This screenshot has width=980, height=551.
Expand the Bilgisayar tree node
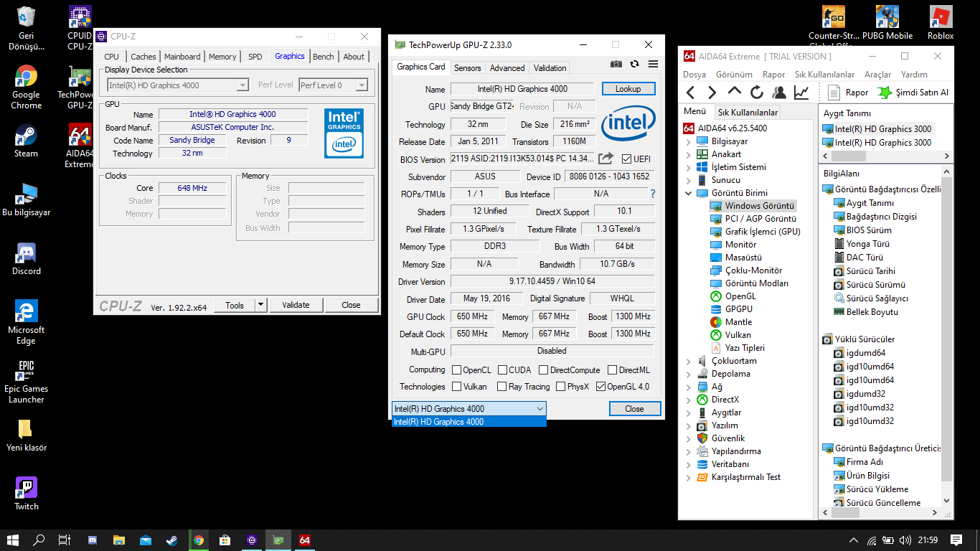pos(689,141)
